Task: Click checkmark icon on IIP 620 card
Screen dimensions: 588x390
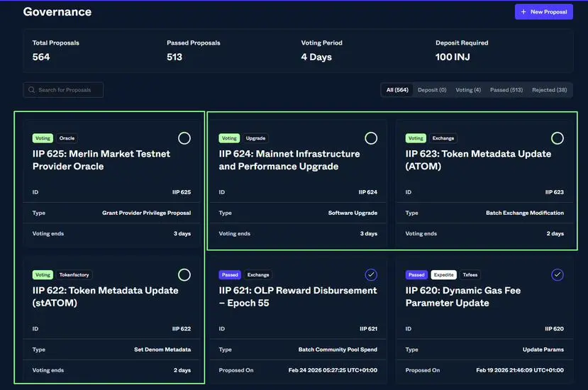Action: coord(558,275)
